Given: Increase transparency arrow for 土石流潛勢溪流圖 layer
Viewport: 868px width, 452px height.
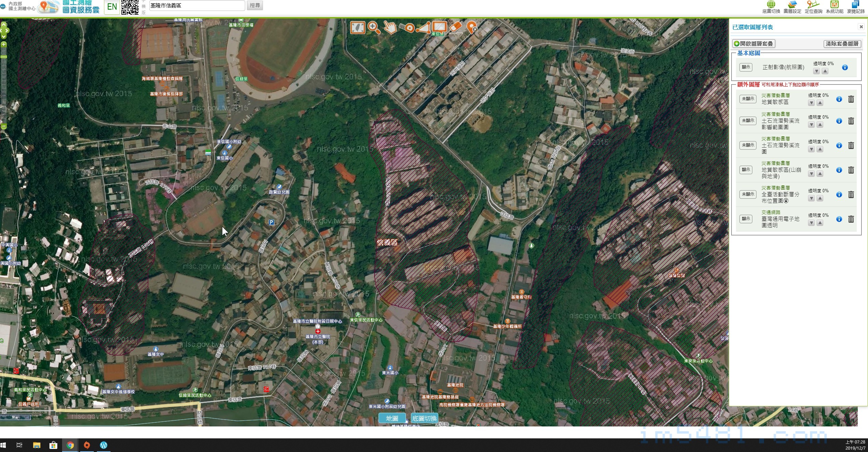Looking at the screenshot, I should (x=820, y=149).
